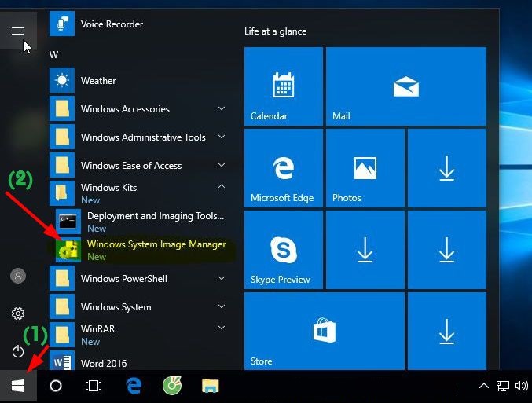Screen dimensions: 532x403
Task: Show hidden system tray icons
Action: (x=484, y=386)
